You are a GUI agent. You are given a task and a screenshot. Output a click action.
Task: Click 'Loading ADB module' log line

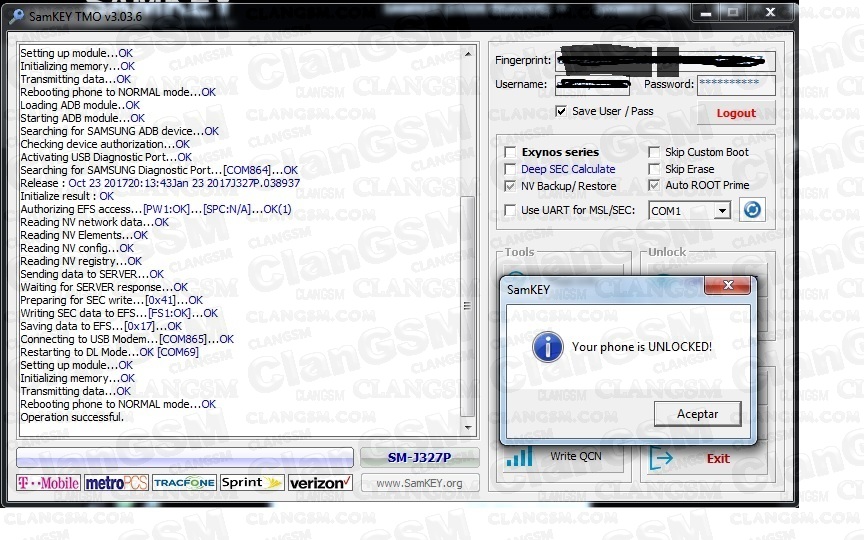click(x=80, y=105)
